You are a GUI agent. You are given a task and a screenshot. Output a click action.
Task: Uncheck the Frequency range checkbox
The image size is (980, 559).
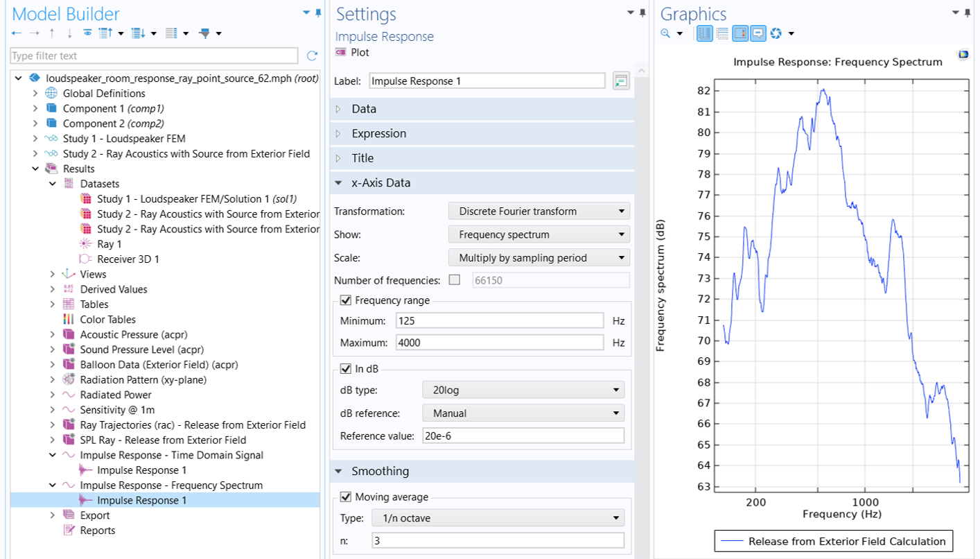[346, 300]
